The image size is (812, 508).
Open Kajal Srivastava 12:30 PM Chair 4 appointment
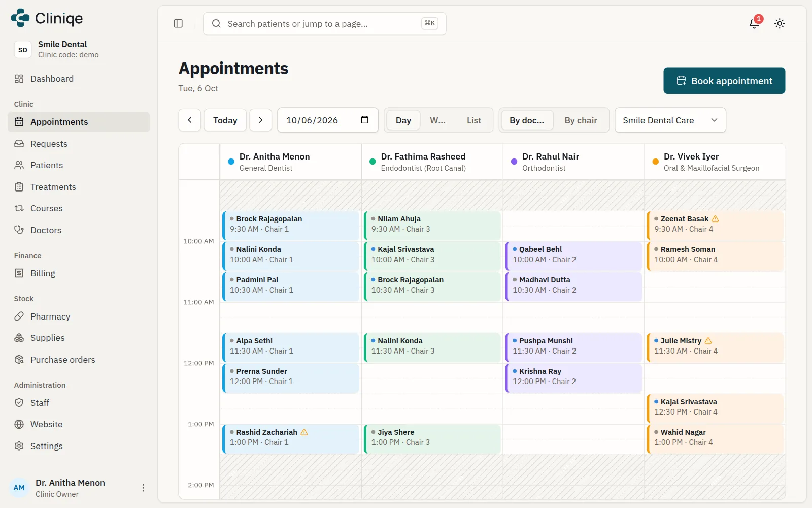(716, 408)
